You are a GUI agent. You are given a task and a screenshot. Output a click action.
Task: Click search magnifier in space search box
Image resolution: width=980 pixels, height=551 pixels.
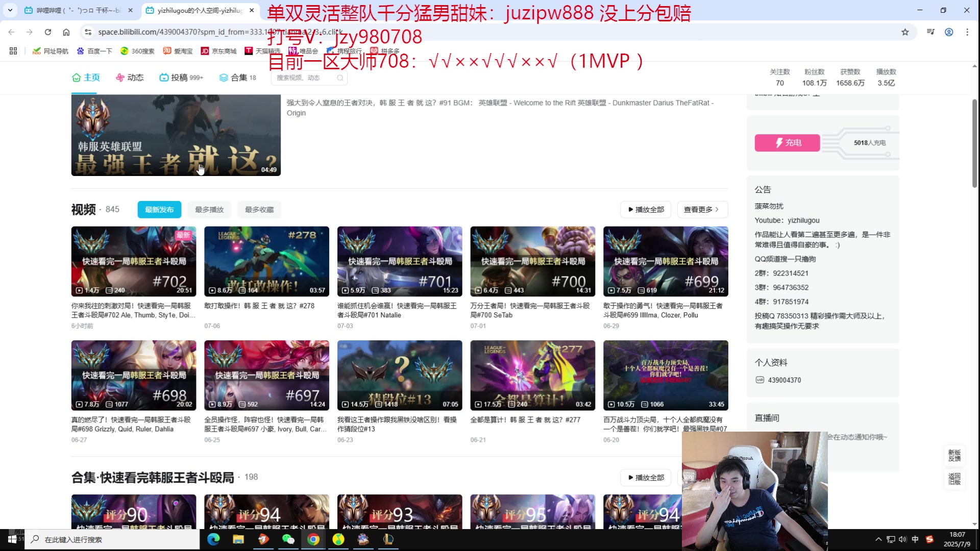(x=340, y=78)
